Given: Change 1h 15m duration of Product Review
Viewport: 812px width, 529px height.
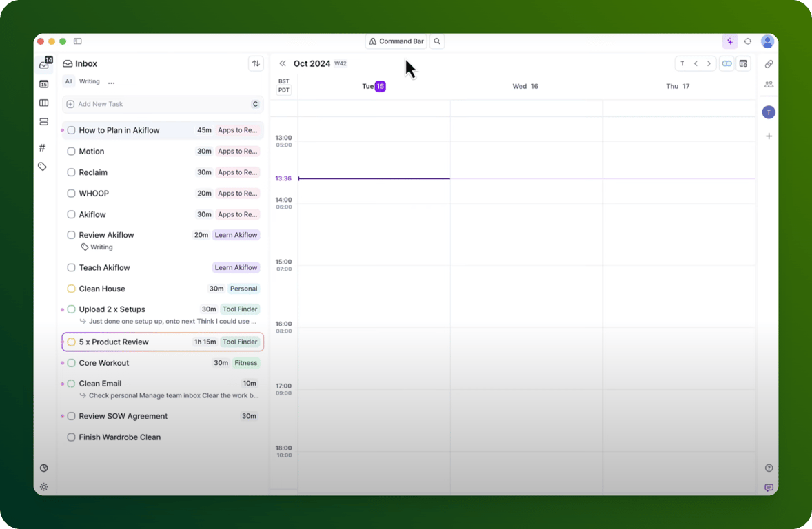Looking at the screenshot, I should click(205, 342).
